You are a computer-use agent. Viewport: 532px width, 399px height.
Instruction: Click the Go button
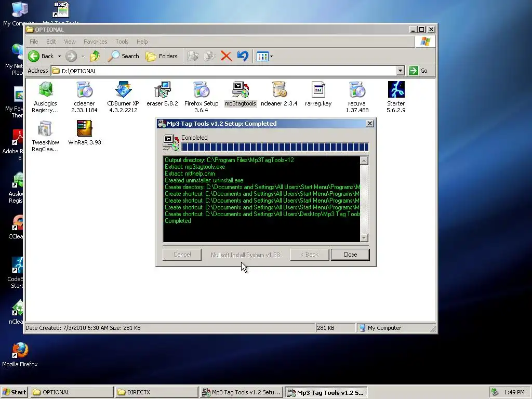click(418, 71)
